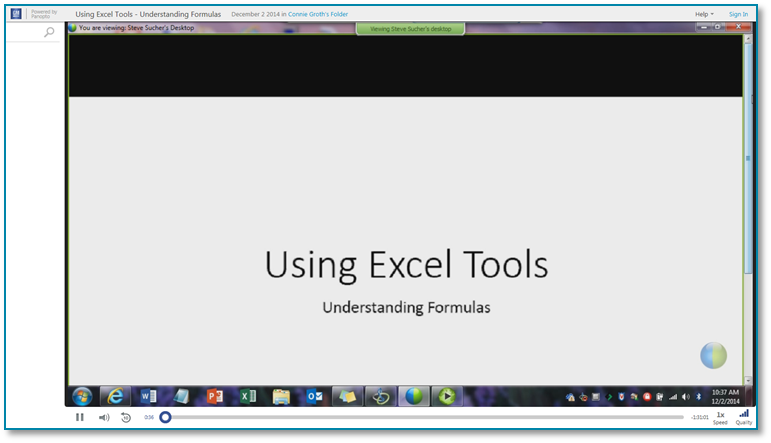Mute the Panopto player volume
This screenshot has height=443, width=771.
tap(104, 417)
